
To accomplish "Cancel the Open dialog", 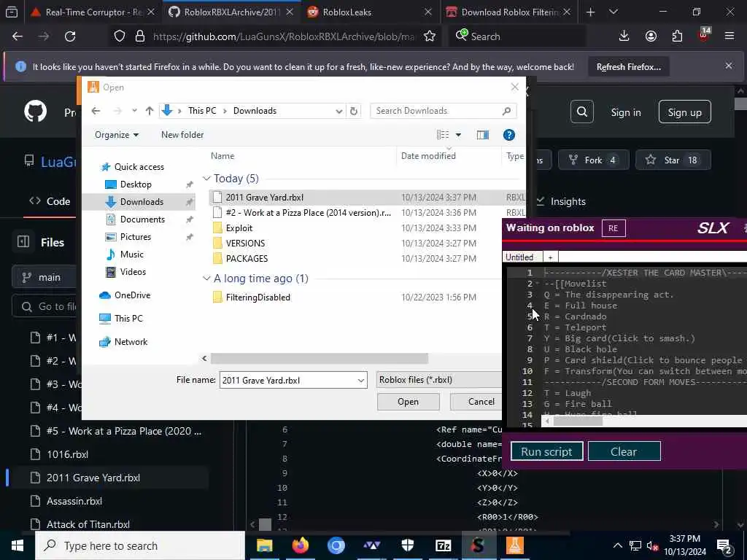I will point(476,402).
